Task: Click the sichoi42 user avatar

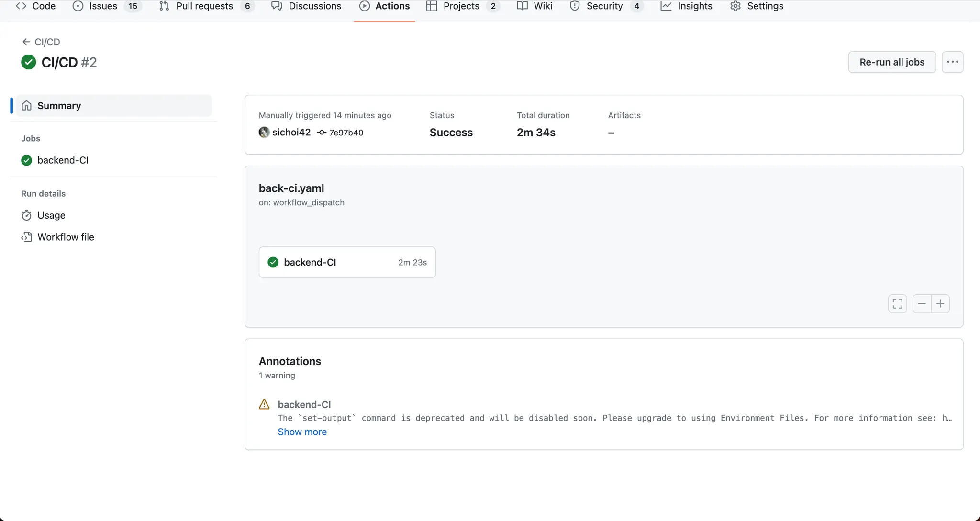Action: pyautogui.click(x=264, y=133)
